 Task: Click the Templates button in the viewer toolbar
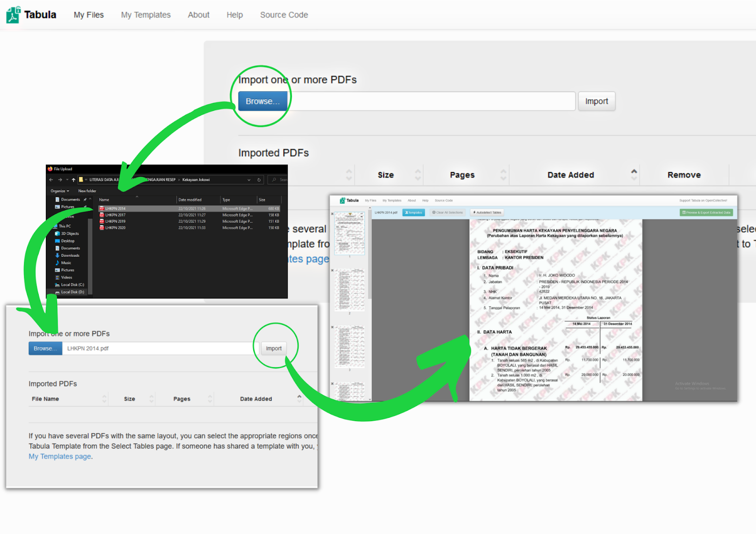(x=413, y=212)
